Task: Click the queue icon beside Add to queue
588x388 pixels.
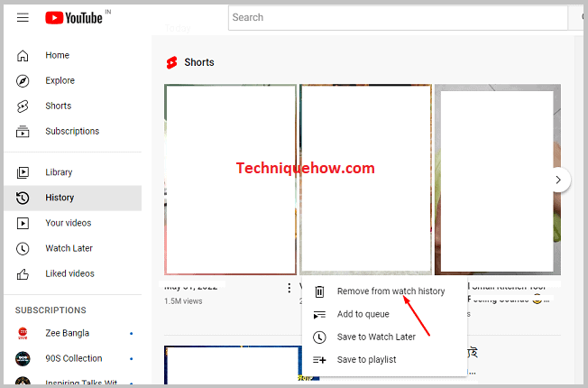Action: tap(319, 314)
